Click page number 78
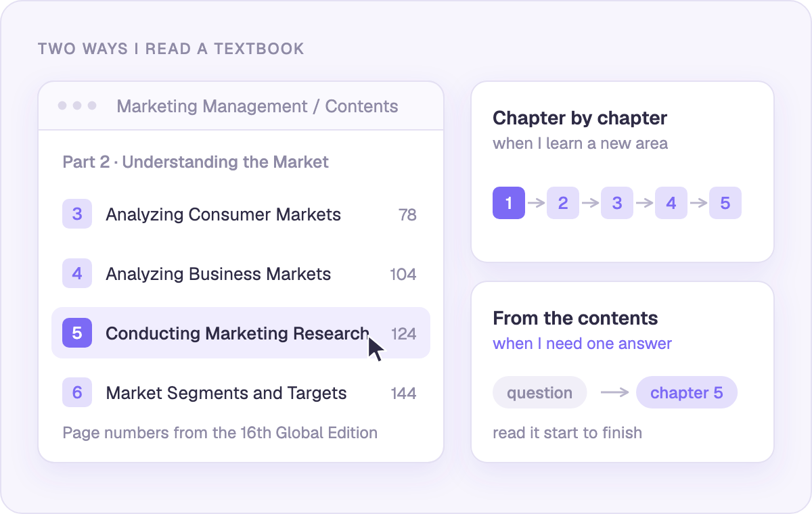Screen dimensions: 812x514 click(407, 215)
